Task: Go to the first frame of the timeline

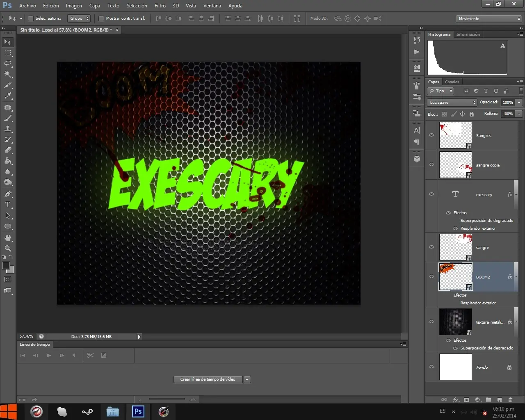Action: point(23,356)
